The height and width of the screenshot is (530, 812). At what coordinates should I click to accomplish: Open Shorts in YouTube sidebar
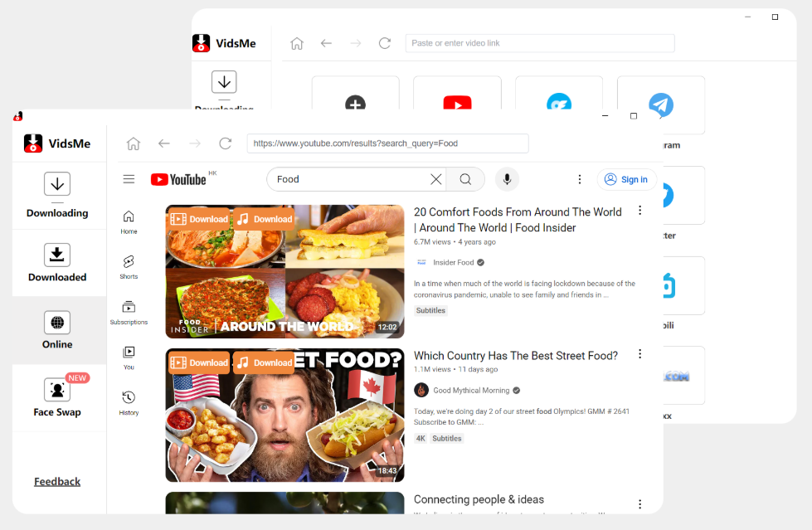coord(129,267)
